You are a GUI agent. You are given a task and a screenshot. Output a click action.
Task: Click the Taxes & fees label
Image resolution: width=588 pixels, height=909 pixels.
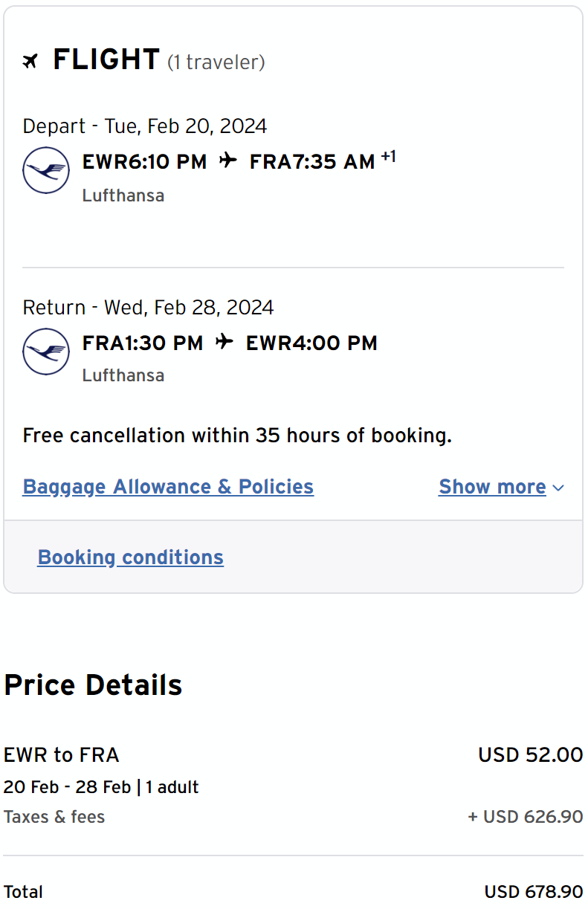(54, 817)
